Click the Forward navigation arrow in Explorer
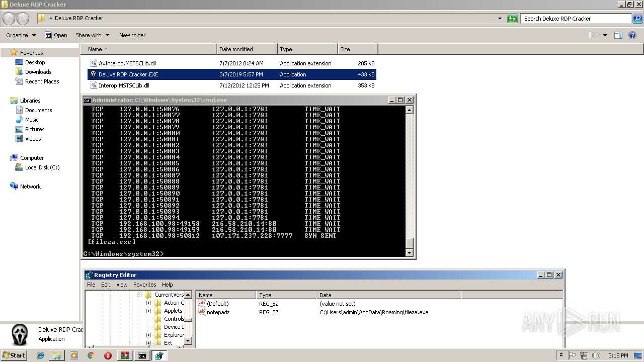 click(x=23, y=19)
